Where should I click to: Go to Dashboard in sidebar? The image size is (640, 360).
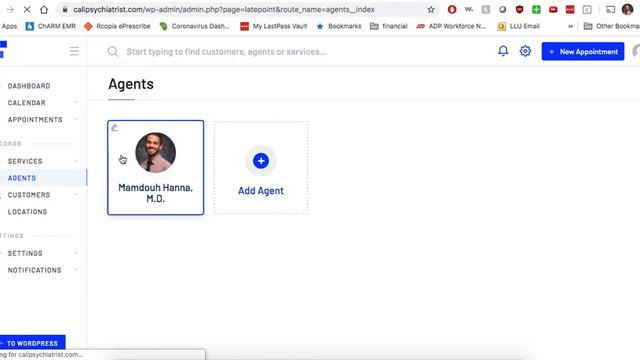point(29,86)
